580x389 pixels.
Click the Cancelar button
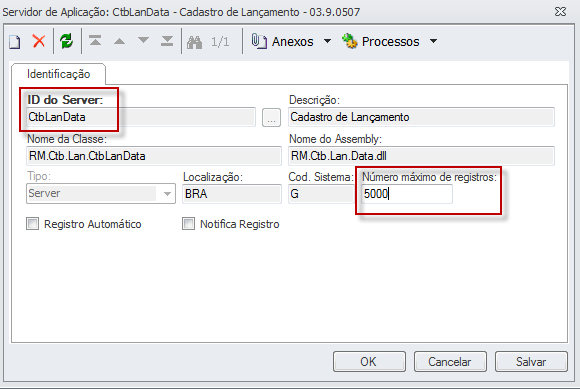coord(450,361)
